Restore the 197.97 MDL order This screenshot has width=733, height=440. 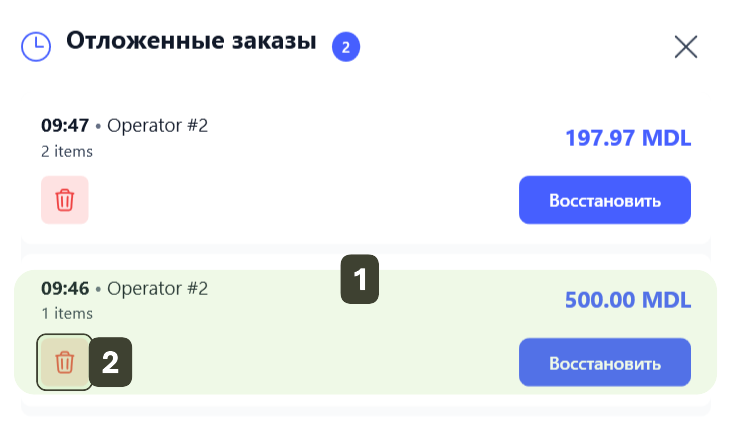604,200
